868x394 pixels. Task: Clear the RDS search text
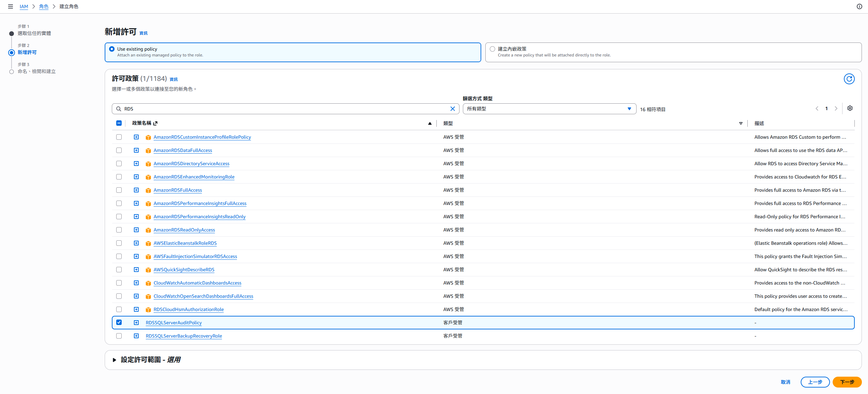[452, 109]
